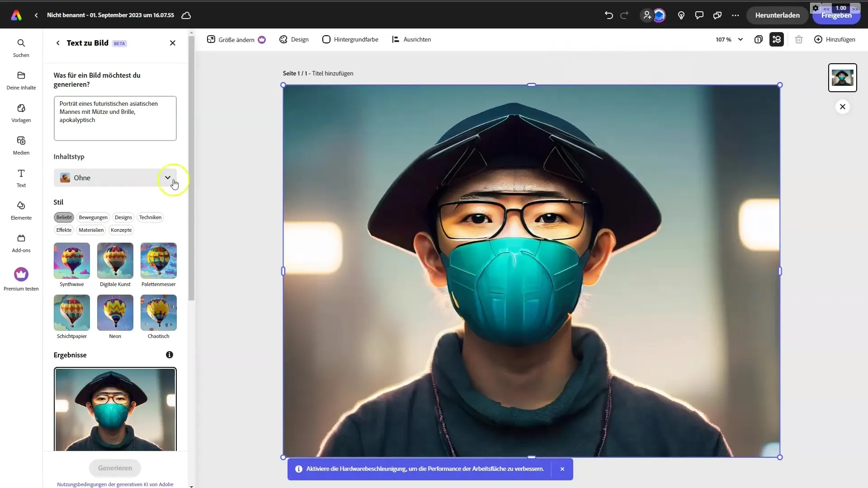The image size is (868, 488).
Task: Open Medien in the sidebar
Action: [21, 145]
